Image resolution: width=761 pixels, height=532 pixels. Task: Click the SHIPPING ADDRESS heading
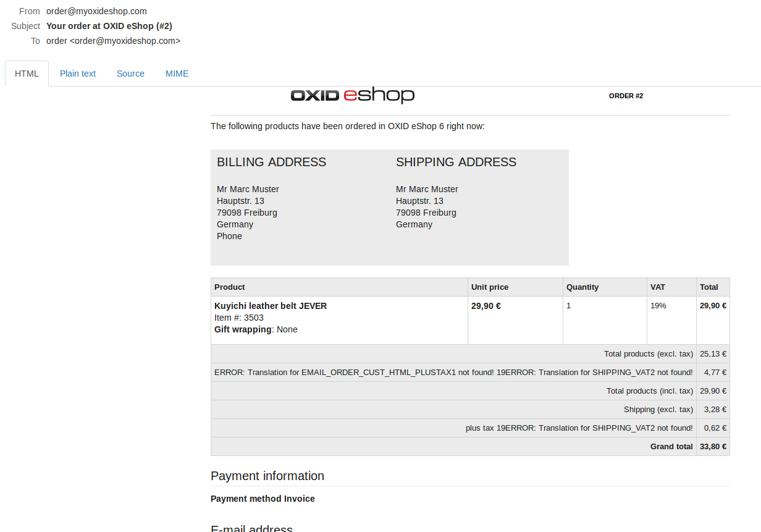456,162
